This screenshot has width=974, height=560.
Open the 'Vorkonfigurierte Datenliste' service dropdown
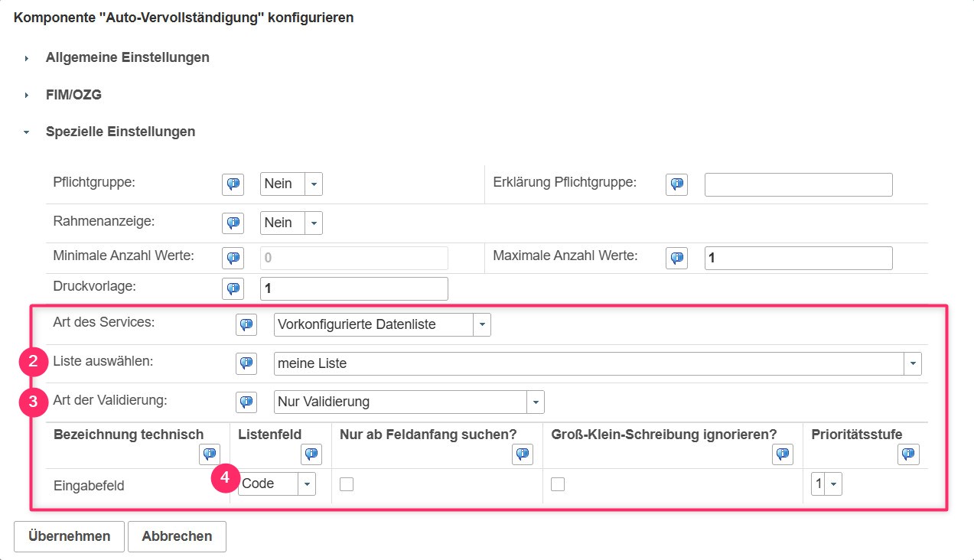pyautogui.click(x=383, y=324)
